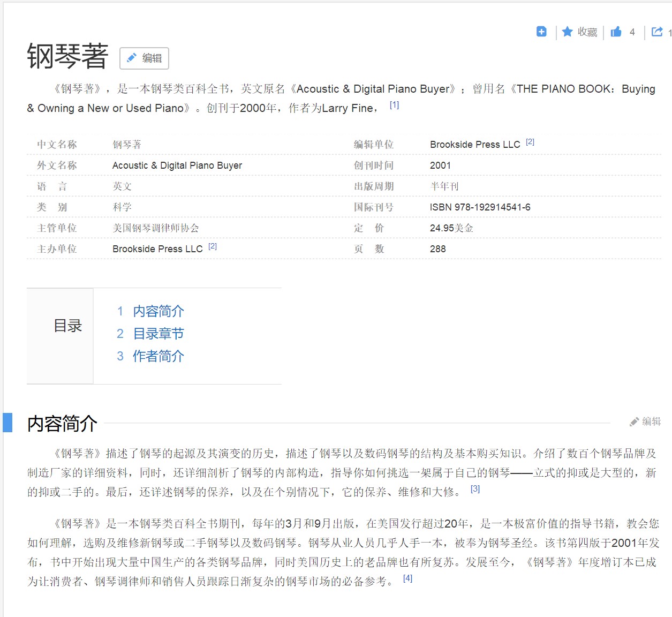The width and height of the screenshot is (672, 617).
Task: Click the like count number 4
Action: tap(632, 32)
